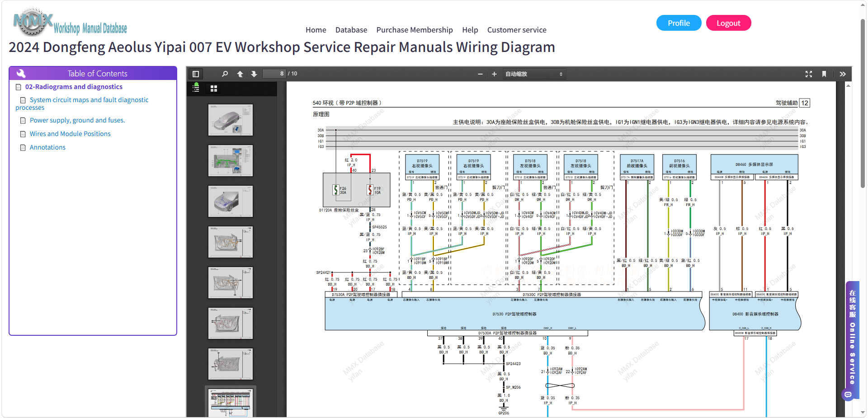Go to Purchase Membership page

(415, 30)
